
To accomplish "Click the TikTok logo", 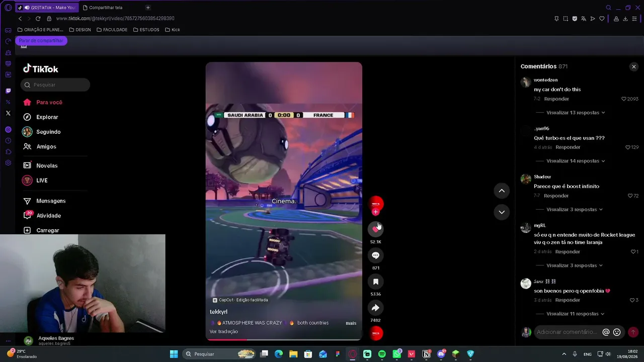I will (41, 69).
